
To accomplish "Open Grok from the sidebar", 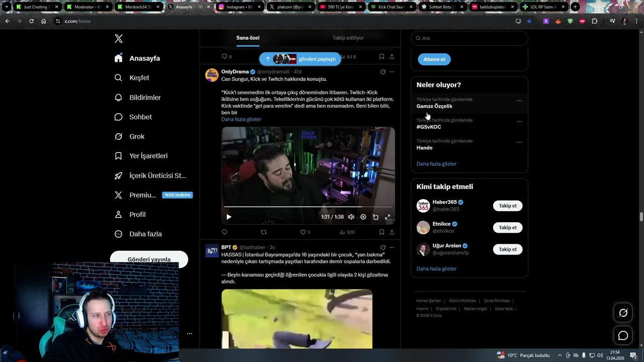I will (129, 136).
